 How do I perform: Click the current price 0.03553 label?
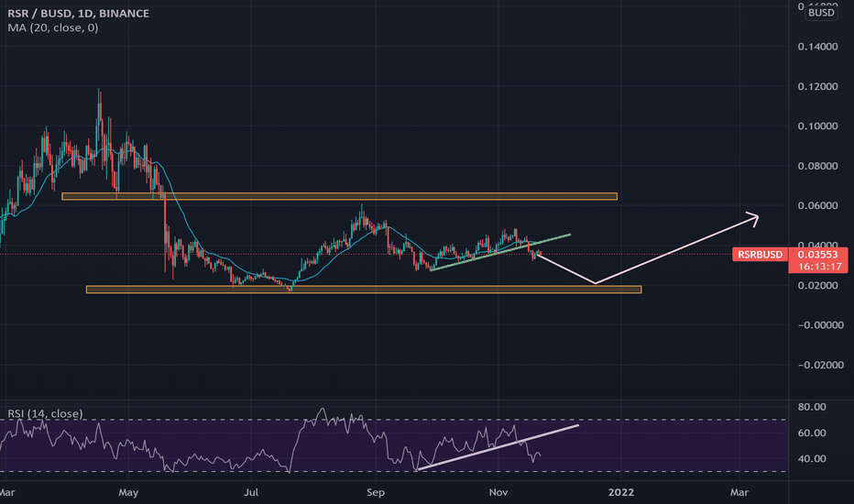pos(817,255)
